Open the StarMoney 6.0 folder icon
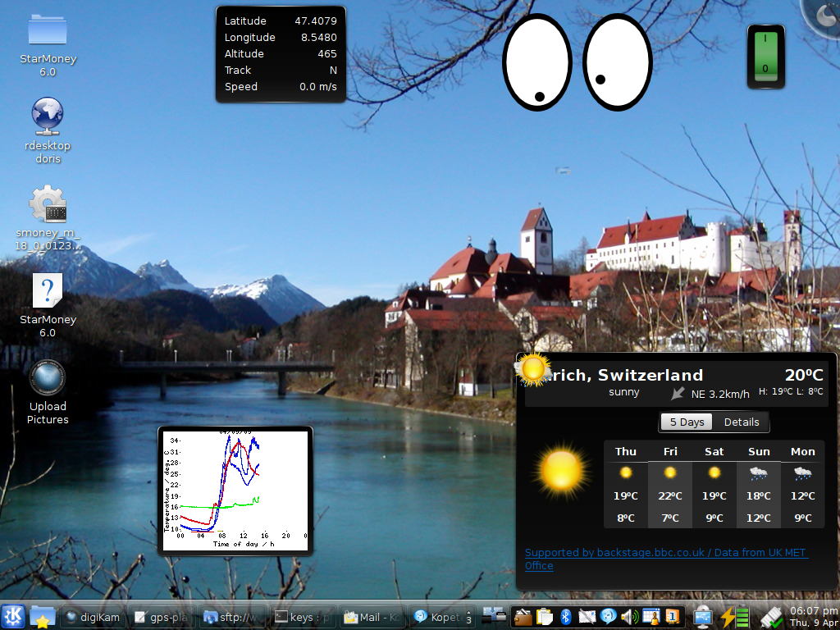The image size is (840, 630). pyautogui.click(x=47, y=30)
